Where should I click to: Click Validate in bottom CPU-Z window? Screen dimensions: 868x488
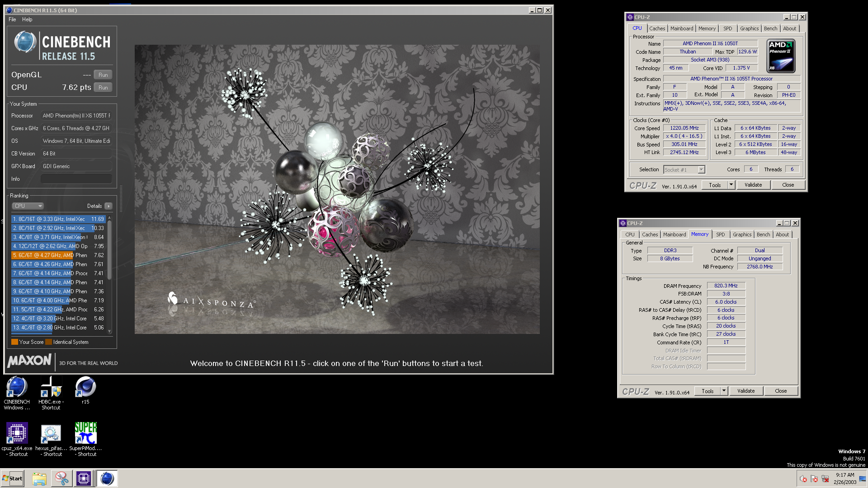pos(746,391)
